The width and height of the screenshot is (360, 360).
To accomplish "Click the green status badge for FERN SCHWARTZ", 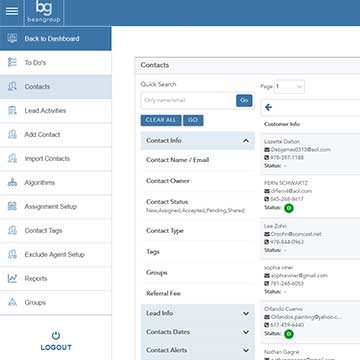I will 289,208.
